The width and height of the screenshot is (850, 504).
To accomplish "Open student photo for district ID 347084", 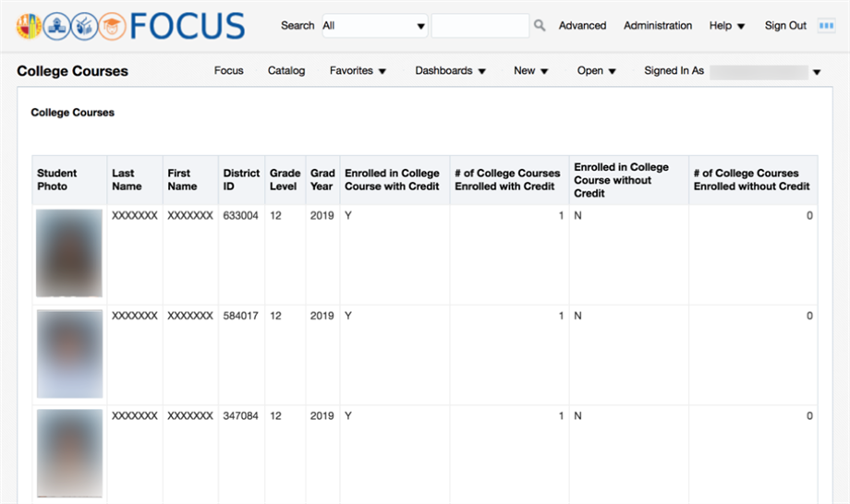I will point(69,453).
